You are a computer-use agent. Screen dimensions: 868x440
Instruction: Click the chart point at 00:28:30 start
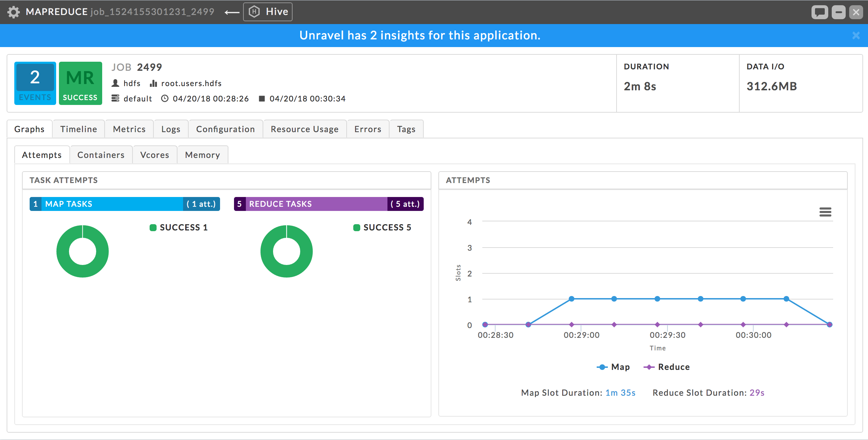tap(485, 325)
